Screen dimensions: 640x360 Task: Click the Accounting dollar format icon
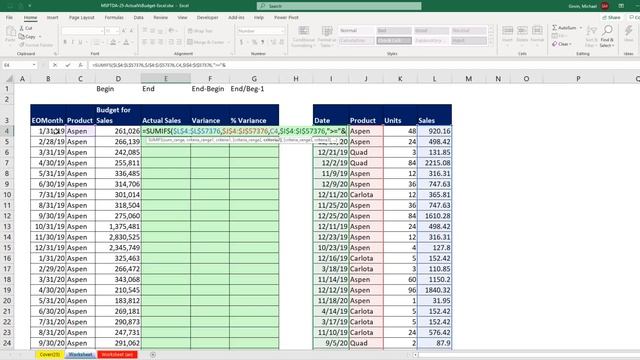pos(242,42)
